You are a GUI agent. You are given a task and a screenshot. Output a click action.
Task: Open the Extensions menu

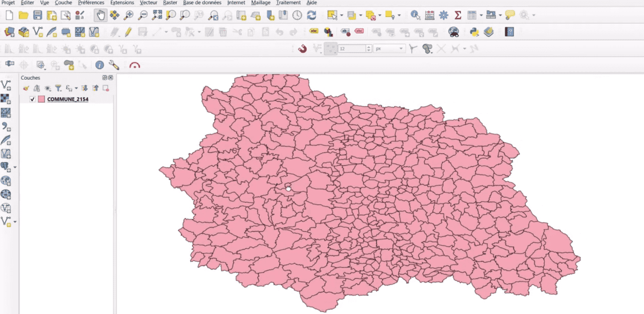[x=122, y=2]
